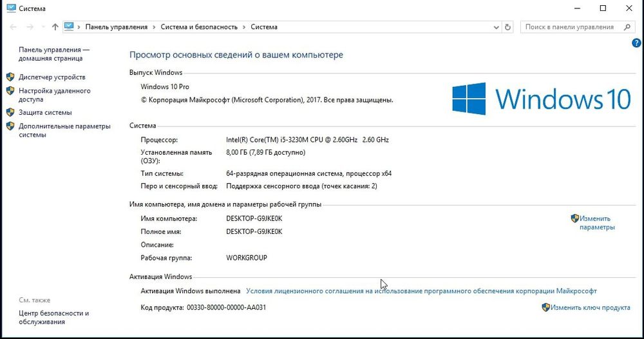Click 'Изменить параметры' link

(597, 223)
